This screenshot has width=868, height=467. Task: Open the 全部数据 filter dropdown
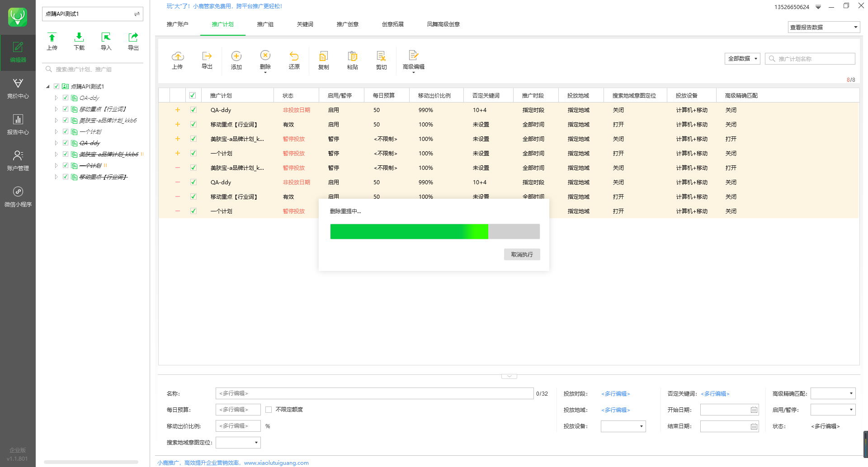tap(742, 59)
